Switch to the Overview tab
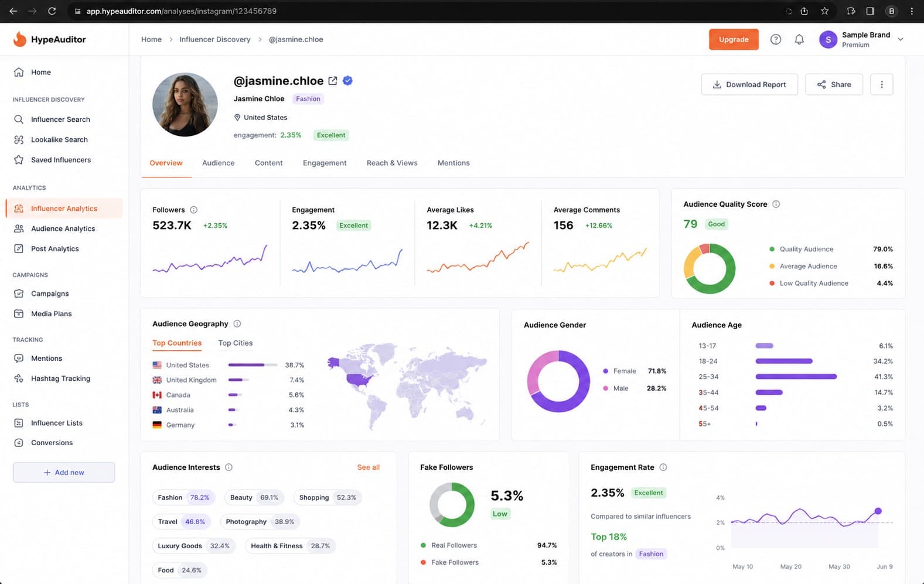Viewport: 924px width, 584px height. click(x=166, y=163)
